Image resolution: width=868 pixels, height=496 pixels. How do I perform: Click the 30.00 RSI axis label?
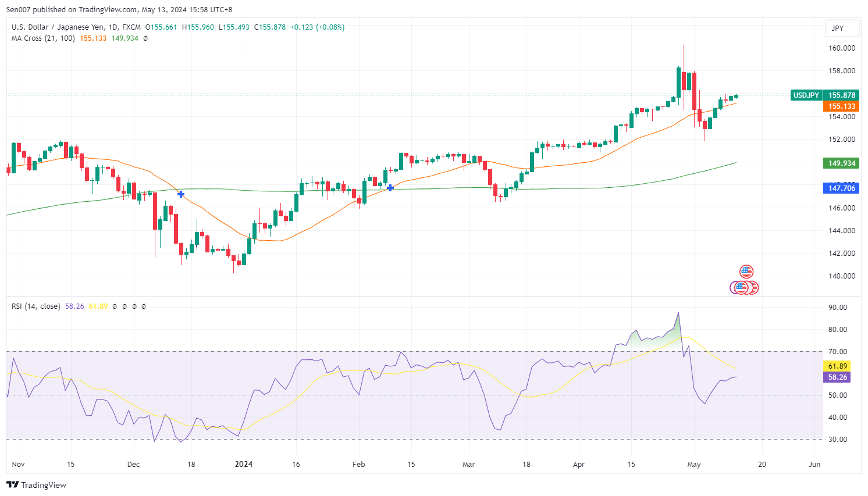click(838, 440)
